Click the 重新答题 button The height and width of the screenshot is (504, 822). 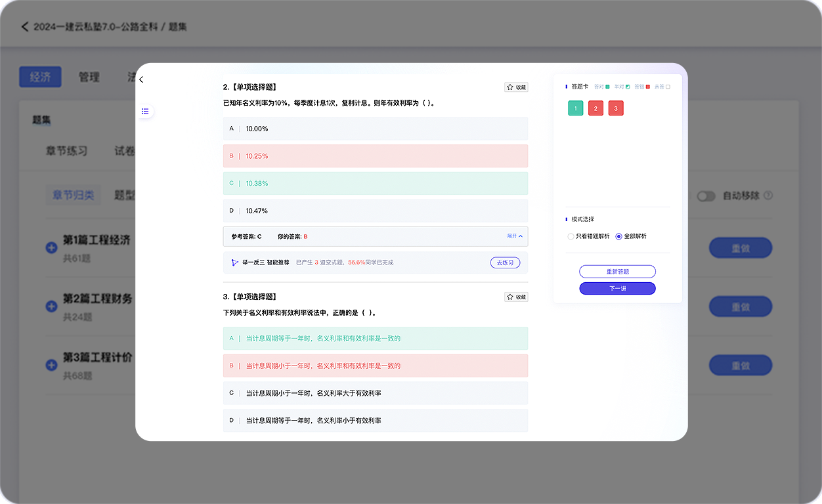coord(617,272)
